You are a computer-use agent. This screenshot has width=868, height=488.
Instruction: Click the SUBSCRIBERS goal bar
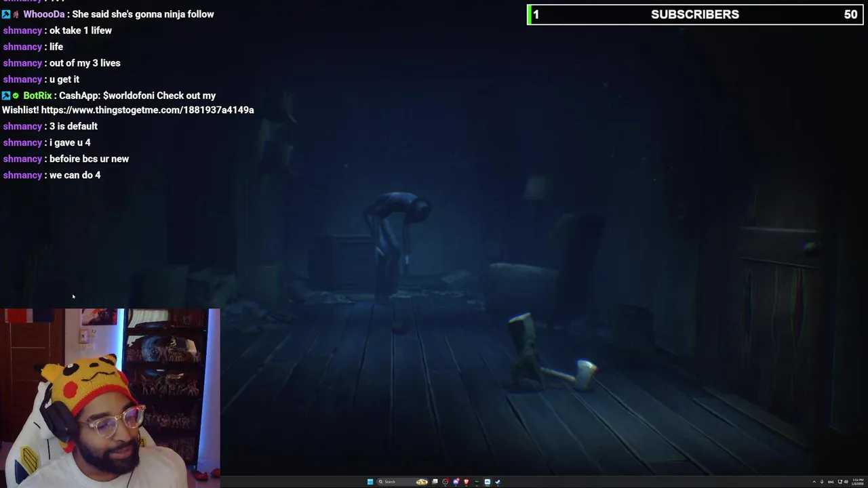click(x=695, y=15)
